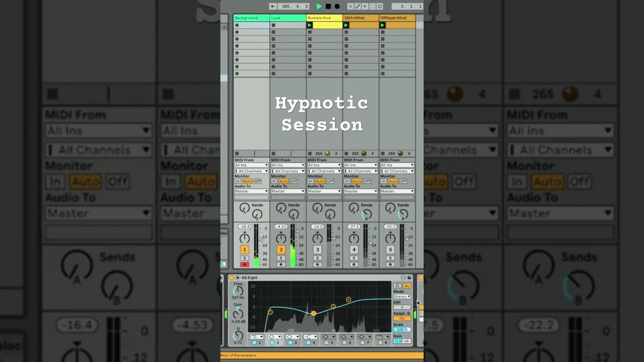
Task: Select the Rumble Kick track header
Action: tap(325, 18)
